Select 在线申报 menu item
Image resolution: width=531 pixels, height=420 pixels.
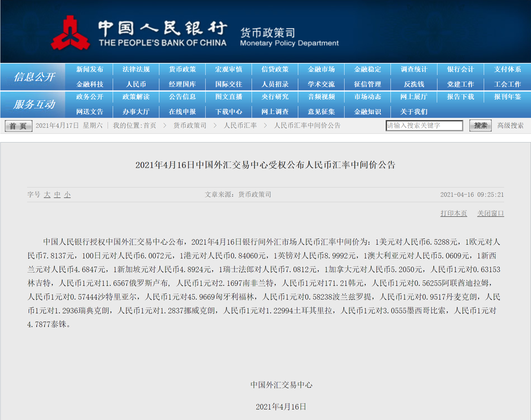coord(182,112)
